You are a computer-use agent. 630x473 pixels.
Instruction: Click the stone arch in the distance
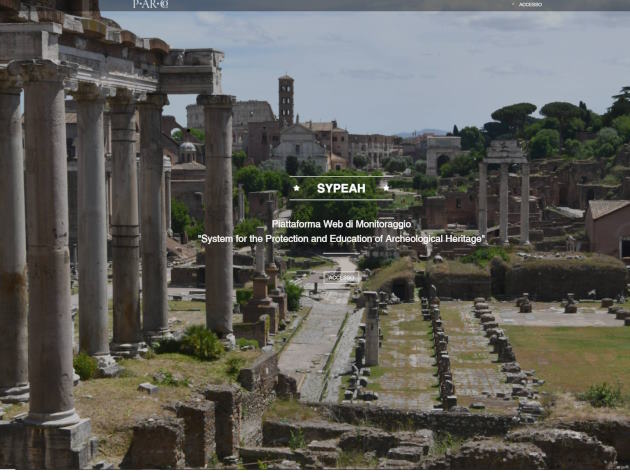click(443, 156)
